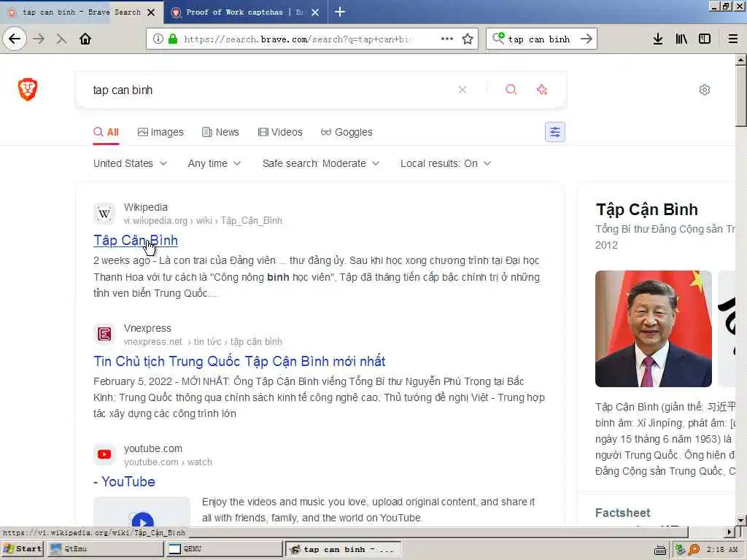Click the 'tap can binh' taskbar button

pos(343,549)
